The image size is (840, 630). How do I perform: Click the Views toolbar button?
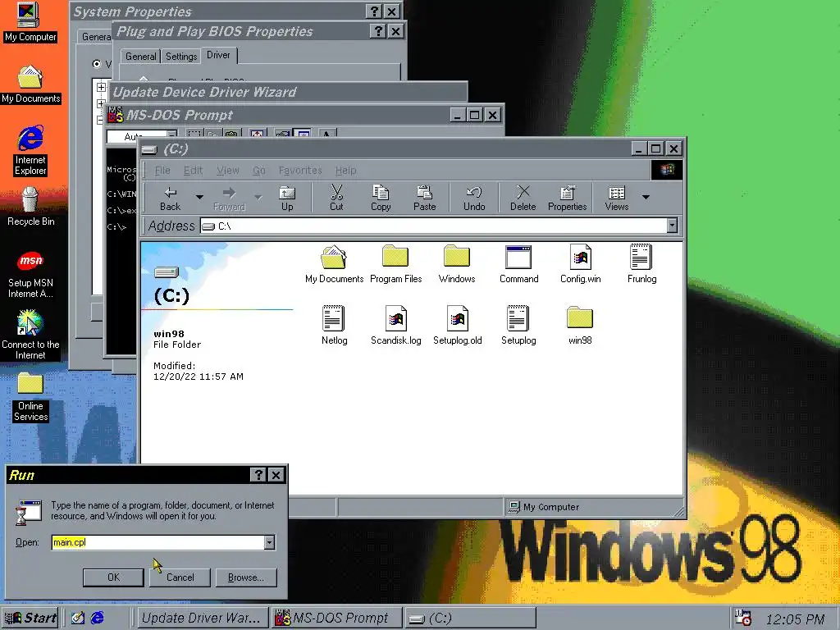pos(617,199)
